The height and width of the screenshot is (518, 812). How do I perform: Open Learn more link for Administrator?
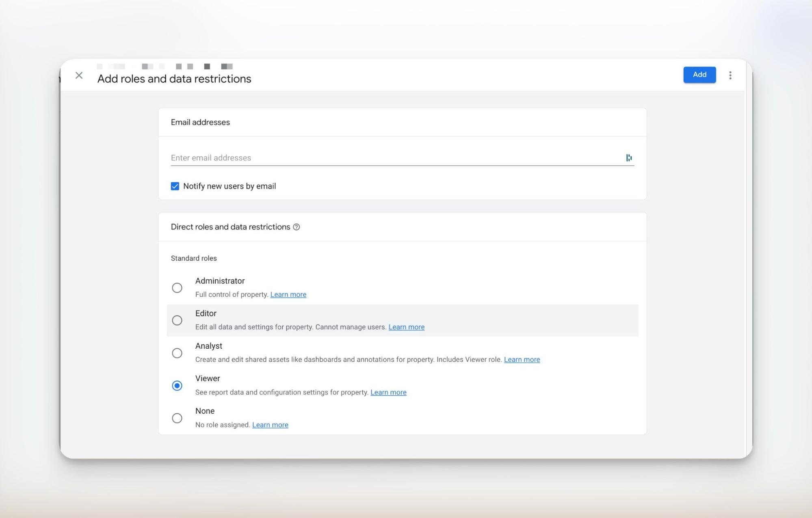coord(288,294)
